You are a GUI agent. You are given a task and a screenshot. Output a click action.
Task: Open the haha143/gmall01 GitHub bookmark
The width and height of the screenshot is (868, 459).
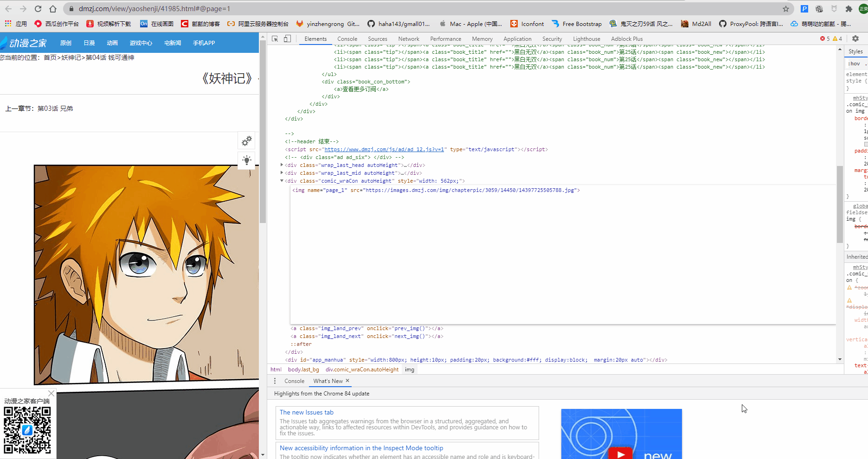[399, 24]
